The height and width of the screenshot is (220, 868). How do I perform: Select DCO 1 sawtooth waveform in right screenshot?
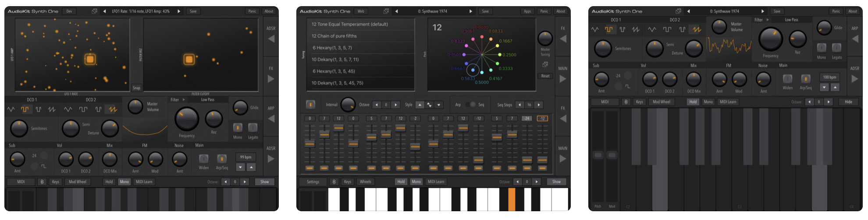tap(636, 29)
